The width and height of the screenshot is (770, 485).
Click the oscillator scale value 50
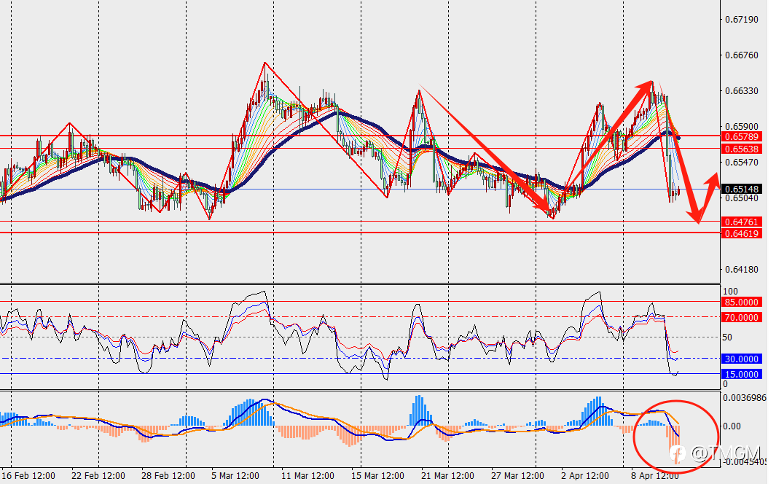pos(727,337)
